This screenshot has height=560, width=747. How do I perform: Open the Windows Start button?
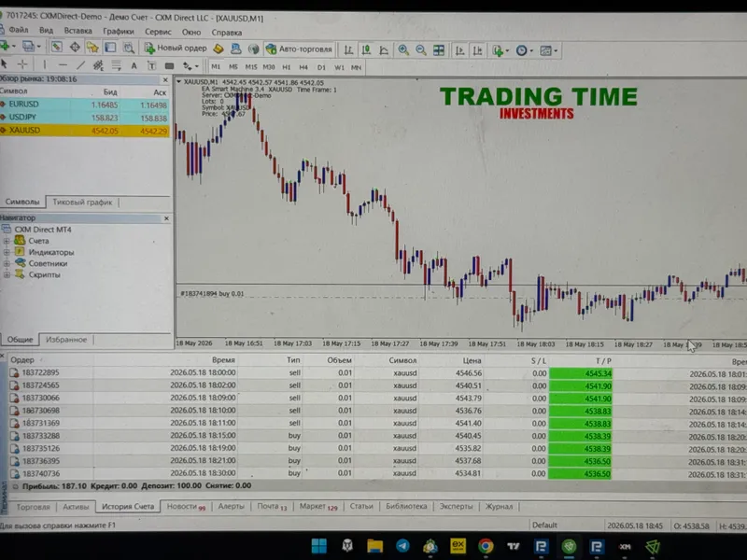318,546
